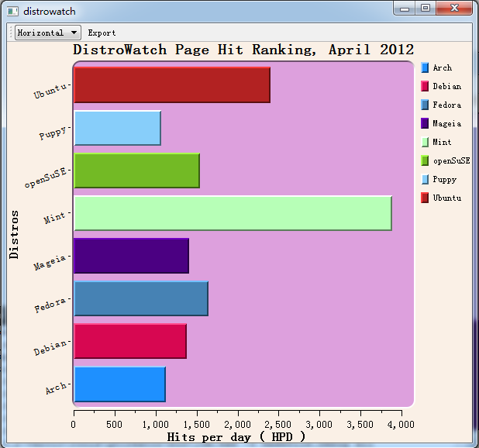The image size is (479, 448).
Task: Click the Mint pale-green legend swatch
Action: [x=425, y=143]
